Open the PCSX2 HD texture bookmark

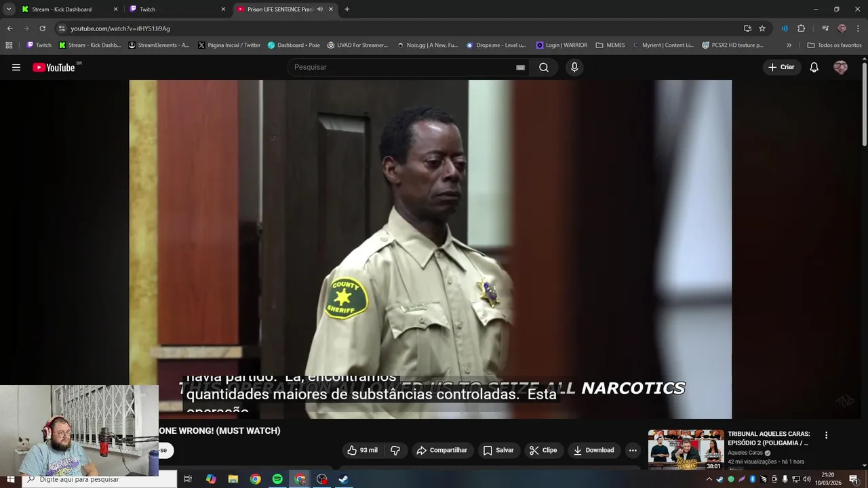pos(733,45)
